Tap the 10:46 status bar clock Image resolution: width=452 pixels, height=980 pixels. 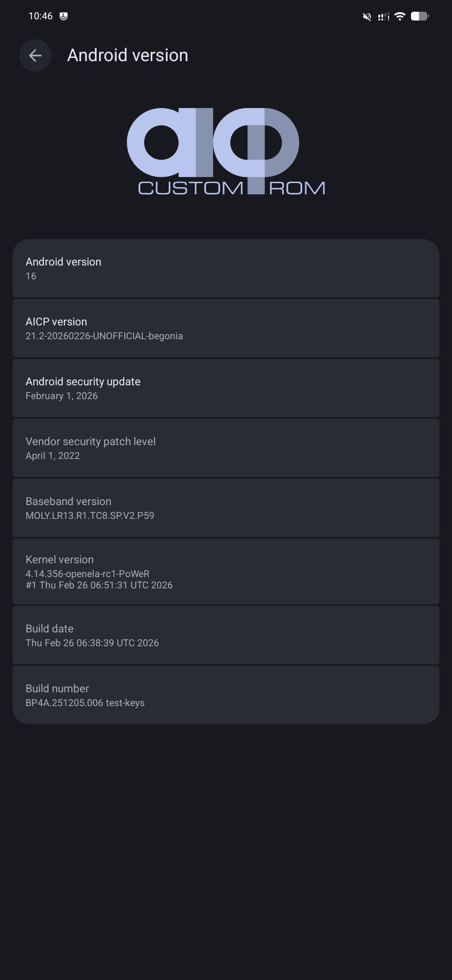(x=41, y=16)
